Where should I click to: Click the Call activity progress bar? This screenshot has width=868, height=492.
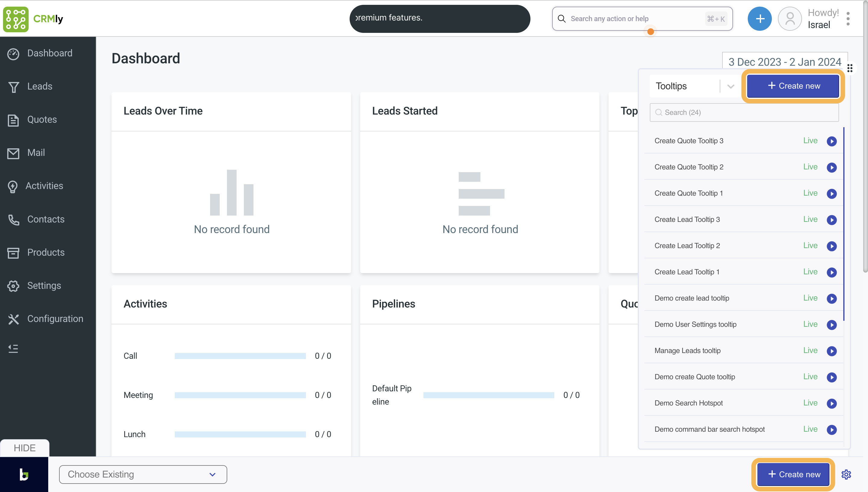click(240, 356)
